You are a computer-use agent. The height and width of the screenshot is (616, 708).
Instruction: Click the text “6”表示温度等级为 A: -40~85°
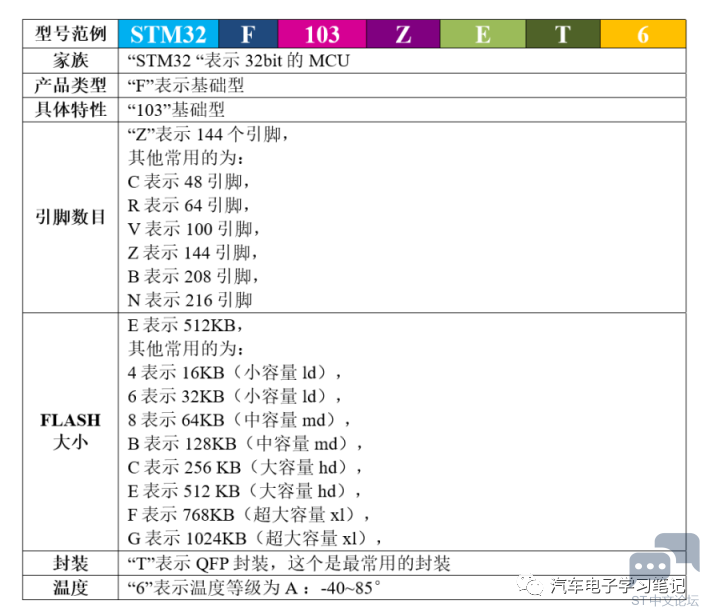(x=253, y=588)
